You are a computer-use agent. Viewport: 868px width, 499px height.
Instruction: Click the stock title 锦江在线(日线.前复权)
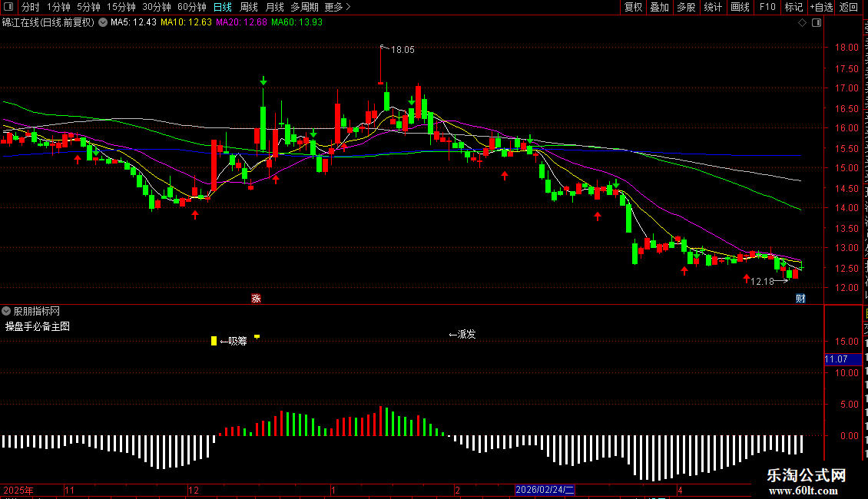pos(48,22)
